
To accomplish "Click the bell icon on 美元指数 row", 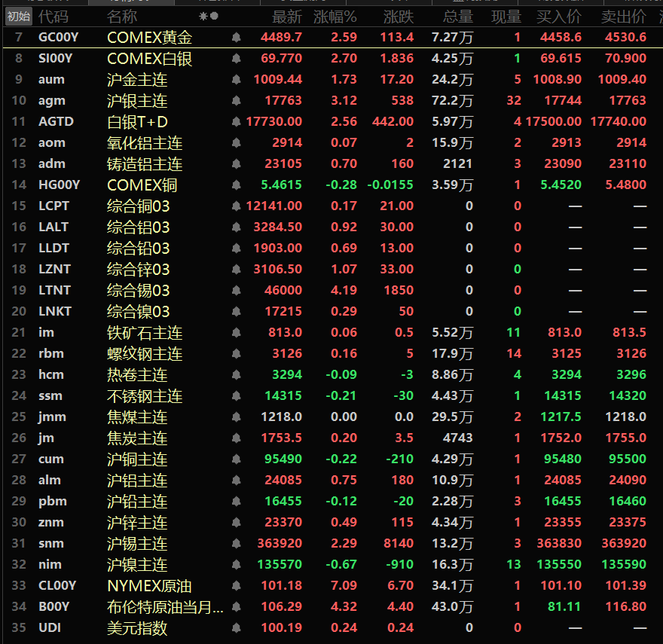I will pos(237,628).
